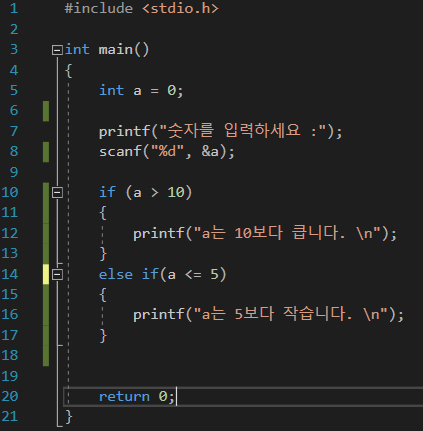Viewport: 423px width, 431px height.
Task: Click the closing brace on line 21
Action: [69, 417]
